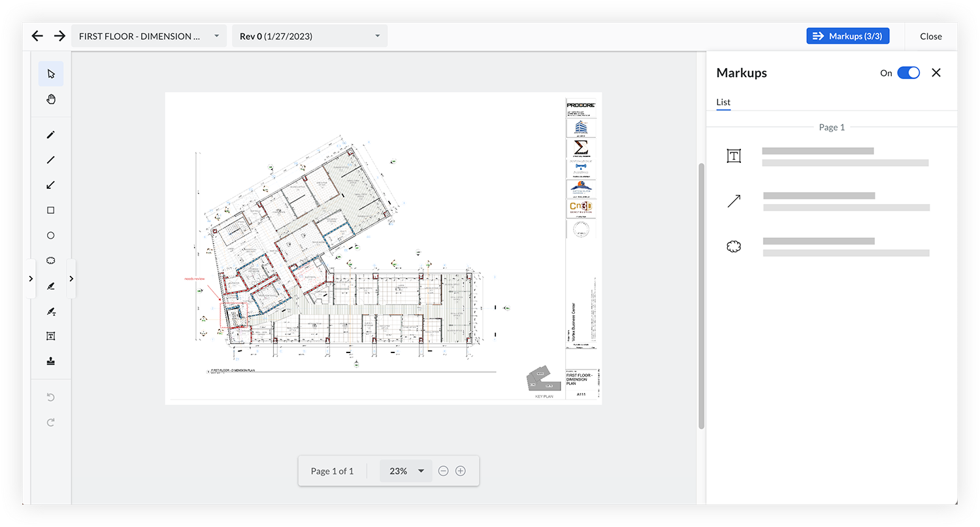The height and width of the screenshot is (527, 980).
Task: Open the Rev 0 revision dropdown
Action: 310,36
